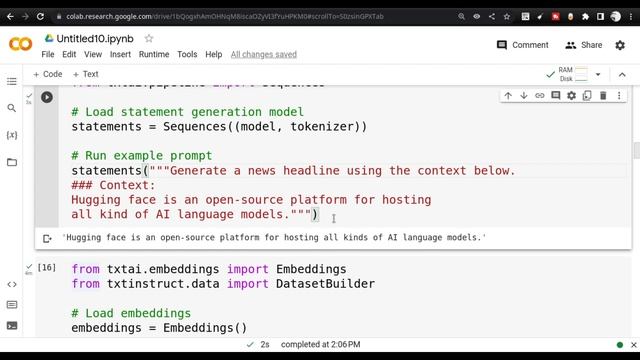This screenshot has width=640, height=360.
Task: Click the 'embeddings = Embeddings()' line
Action: 159,328
